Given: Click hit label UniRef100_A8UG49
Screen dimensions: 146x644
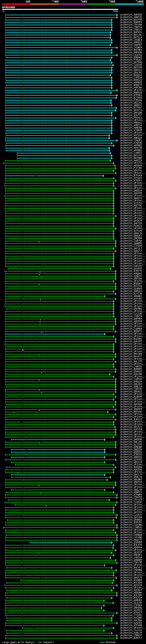Looking at the screenshot, I should tap(131, 165).
